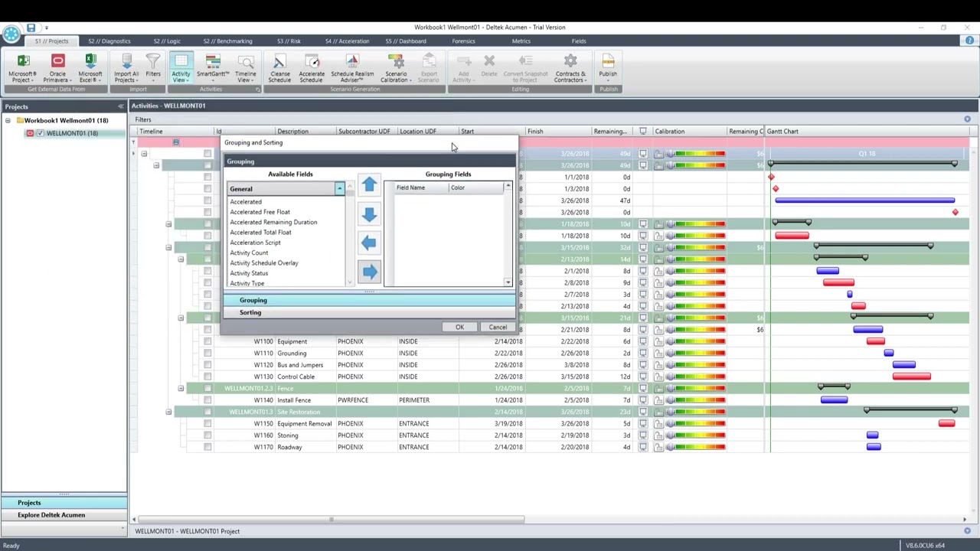This screenshot has width=980, height=551.
Task: Move the grouping field down with the down arrow
Action: 369,214
